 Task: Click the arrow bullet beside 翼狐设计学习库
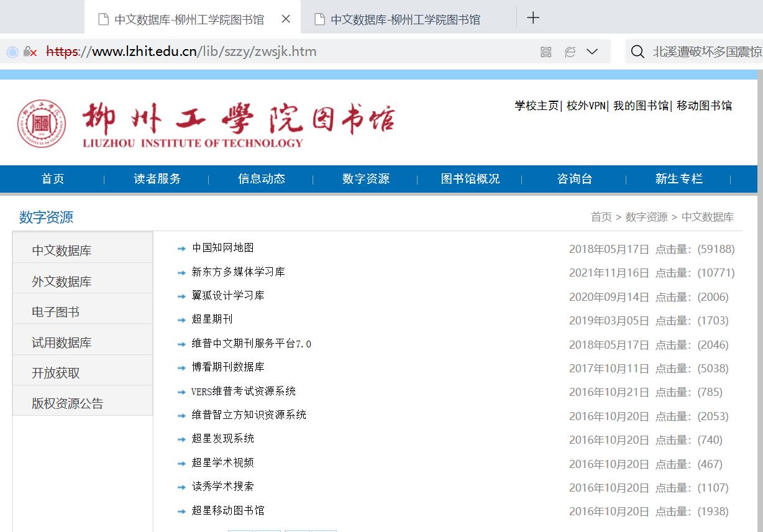(x=181, y=296)
